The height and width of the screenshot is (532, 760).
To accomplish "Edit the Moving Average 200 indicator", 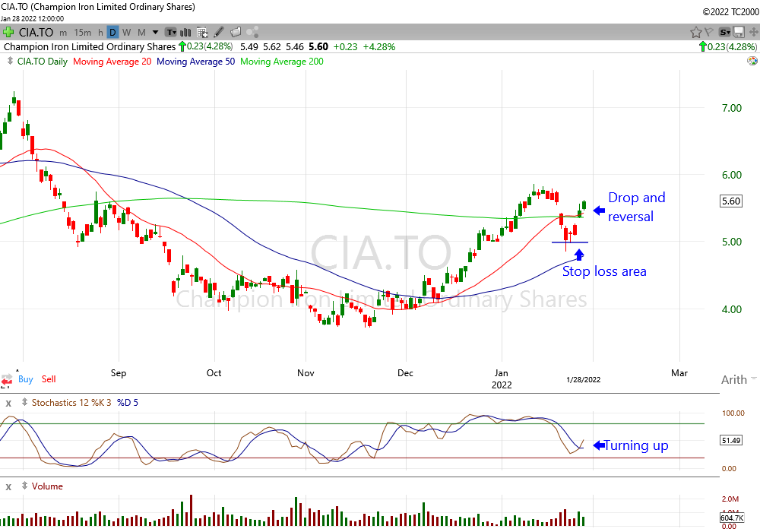I will pos(282,62).
